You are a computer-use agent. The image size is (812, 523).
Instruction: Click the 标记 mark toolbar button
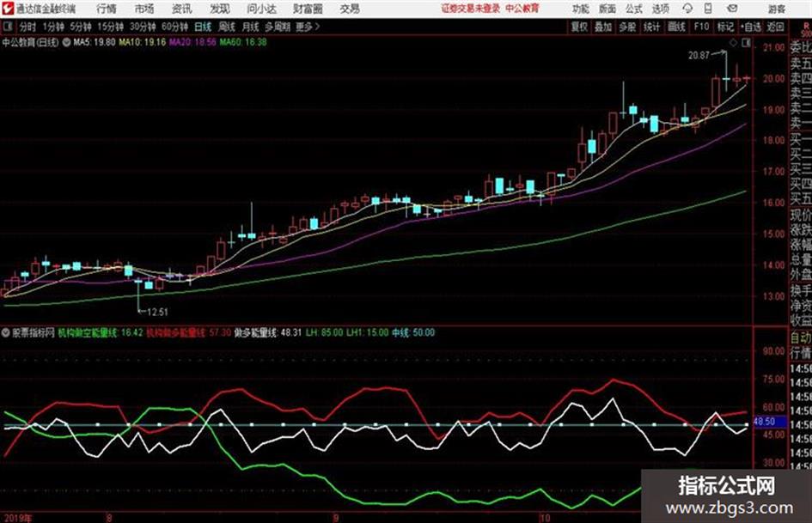725,27
